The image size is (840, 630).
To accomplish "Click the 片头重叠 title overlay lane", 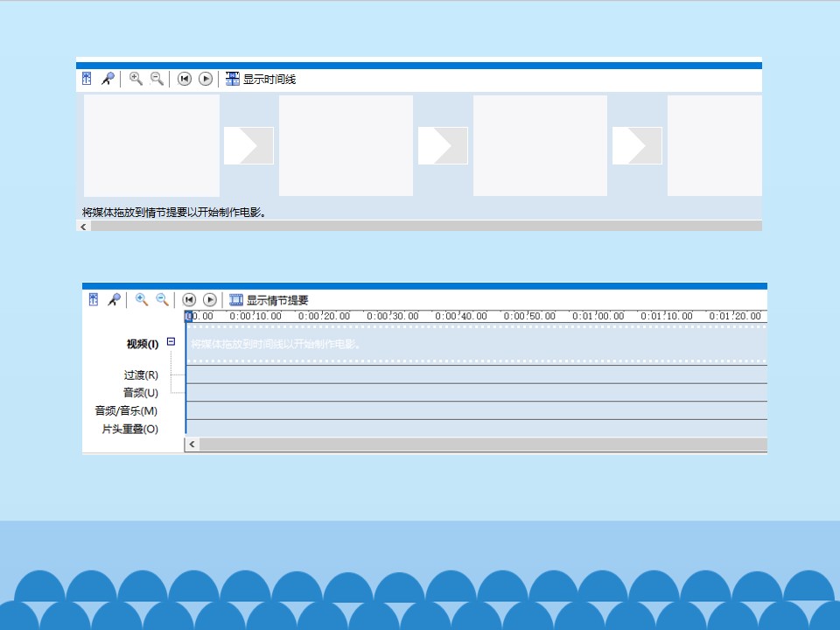I will coord(477,428).
